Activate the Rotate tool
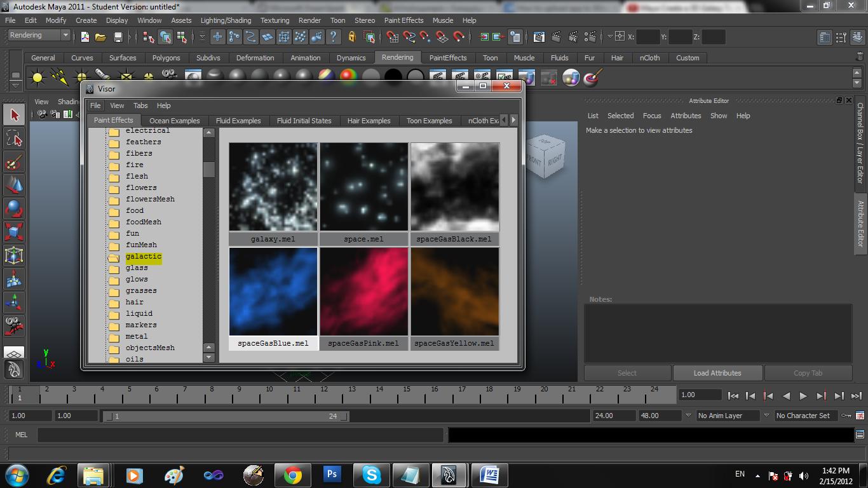Screen dimensions: 868x488 point(14,208)
